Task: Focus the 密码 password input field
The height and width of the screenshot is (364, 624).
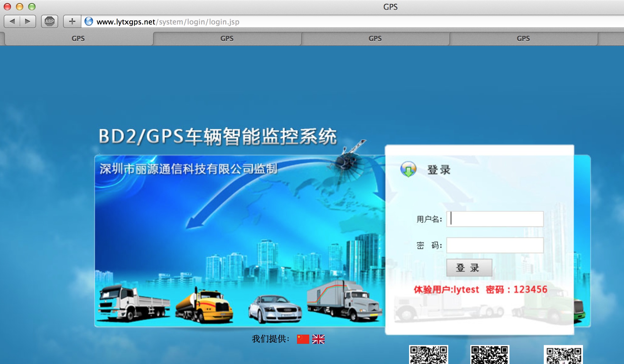Action: 495,245
